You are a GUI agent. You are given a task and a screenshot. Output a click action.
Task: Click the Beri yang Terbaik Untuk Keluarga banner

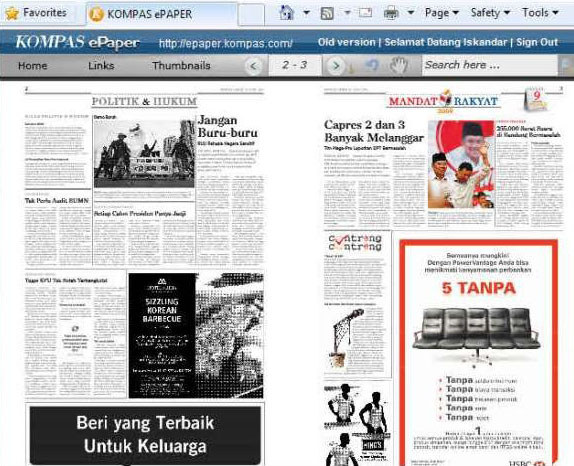pos(145,435)
